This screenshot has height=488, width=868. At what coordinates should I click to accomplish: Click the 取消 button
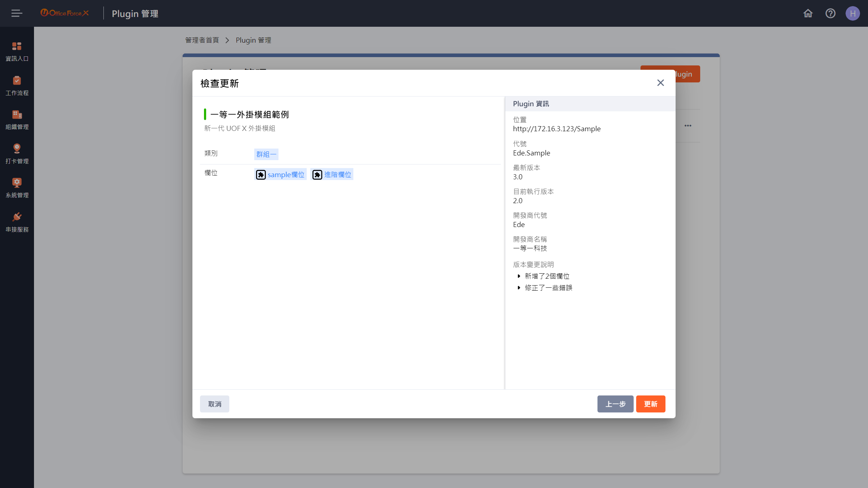(214, 404)
